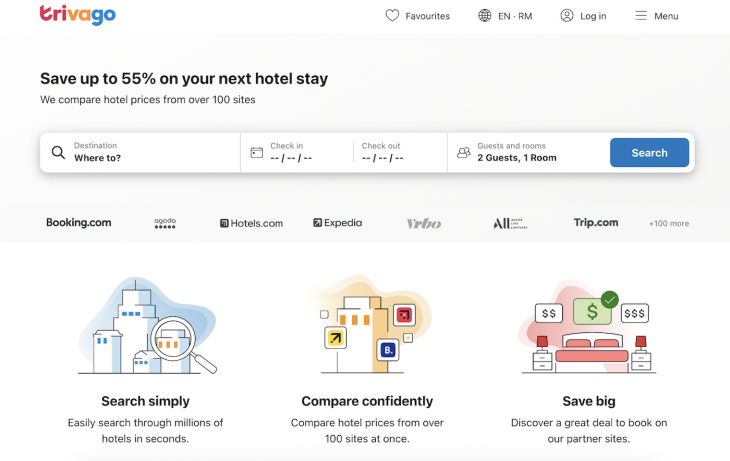
Task: Click the Booking.com partner logo
Action: [x=79, y=223]
